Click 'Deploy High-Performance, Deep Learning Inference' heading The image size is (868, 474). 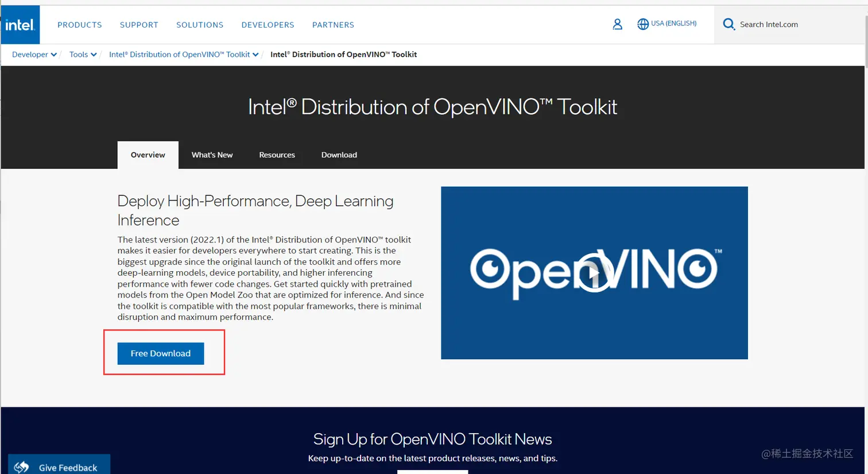(255, 210)
